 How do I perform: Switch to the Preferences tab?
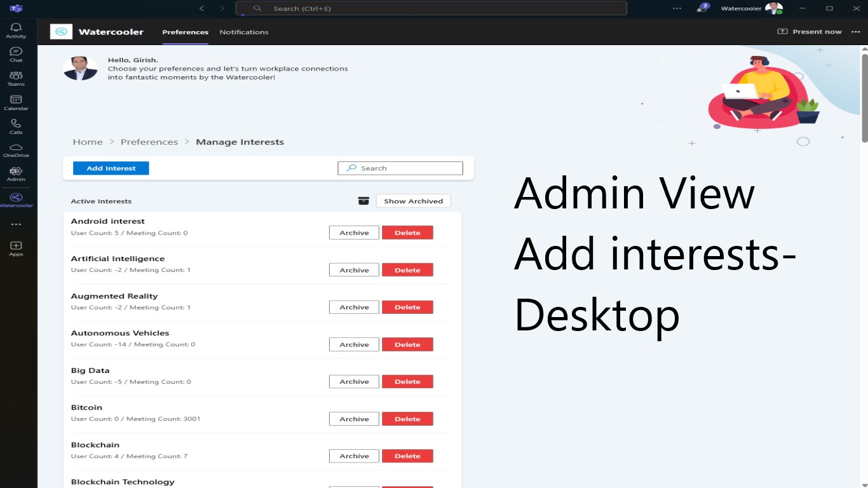(x=186, y=32)
